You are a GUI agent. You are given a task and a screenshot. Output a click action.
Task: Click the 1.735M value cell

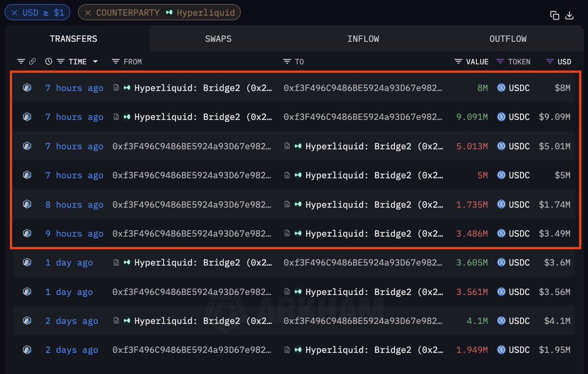click(472, 204)
